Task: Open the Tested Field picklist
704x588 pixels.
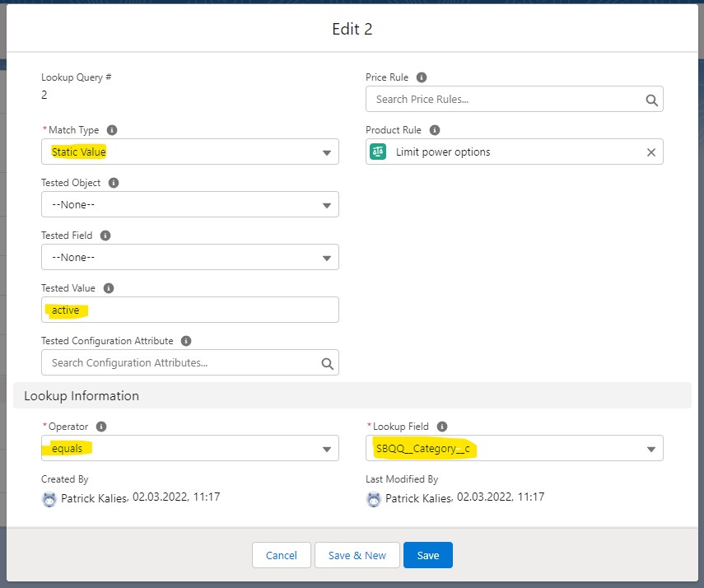Action: click(189, 257)
